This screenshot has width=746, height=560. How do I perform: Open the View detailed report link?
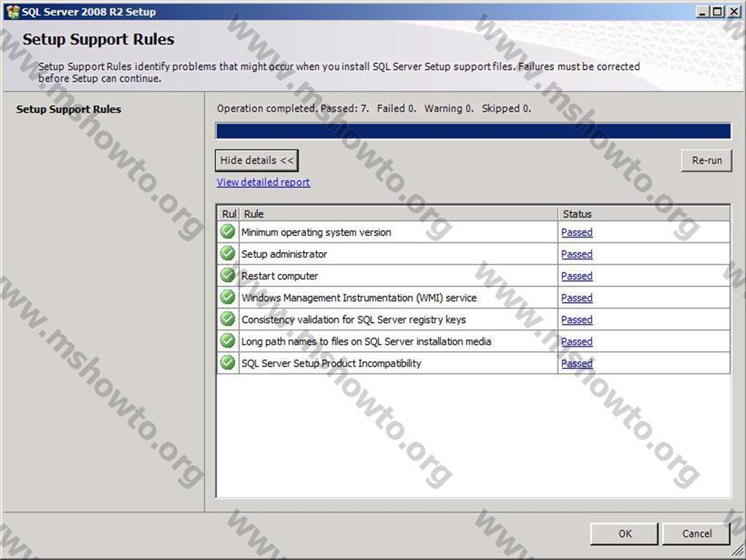(263, 183)
